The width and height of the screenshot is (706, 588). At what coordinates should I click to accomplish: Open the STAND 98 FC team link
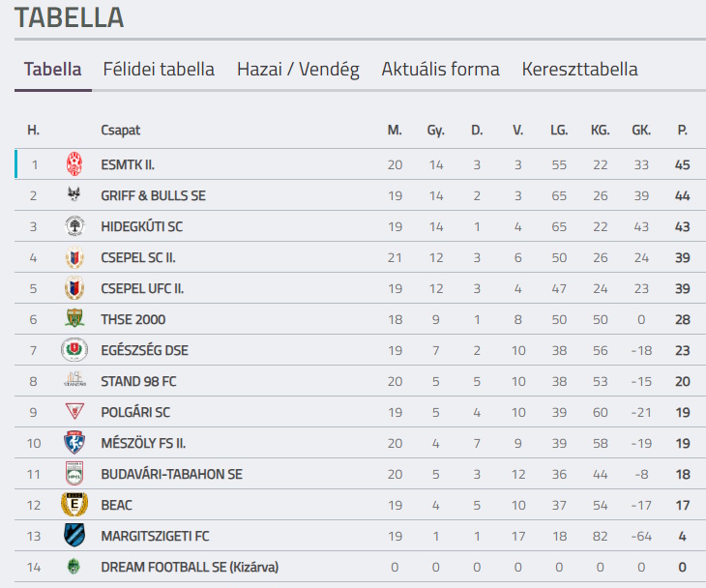click(x=138, y=381)
